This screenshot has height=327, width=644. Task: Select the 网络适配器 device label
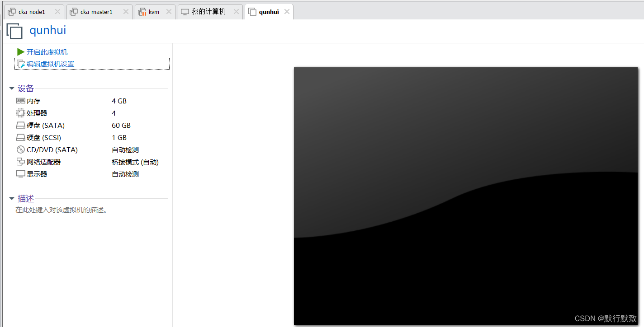(43, 162)
